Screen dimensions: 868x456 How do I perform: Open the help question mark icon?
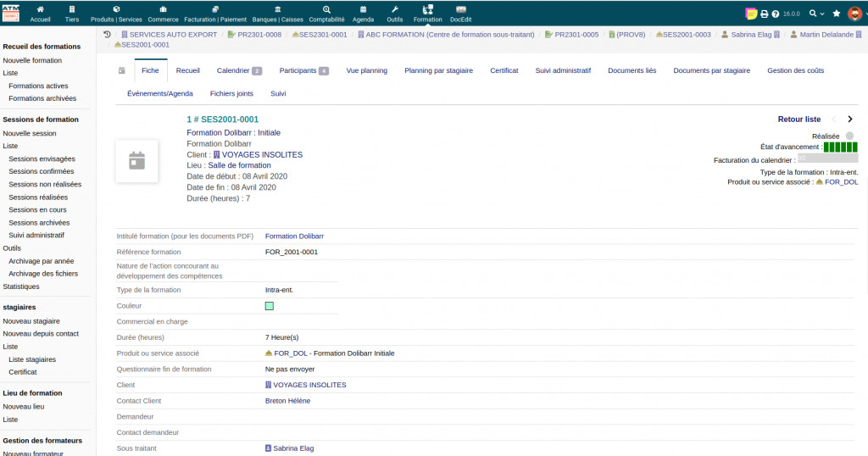pos(775,14)
